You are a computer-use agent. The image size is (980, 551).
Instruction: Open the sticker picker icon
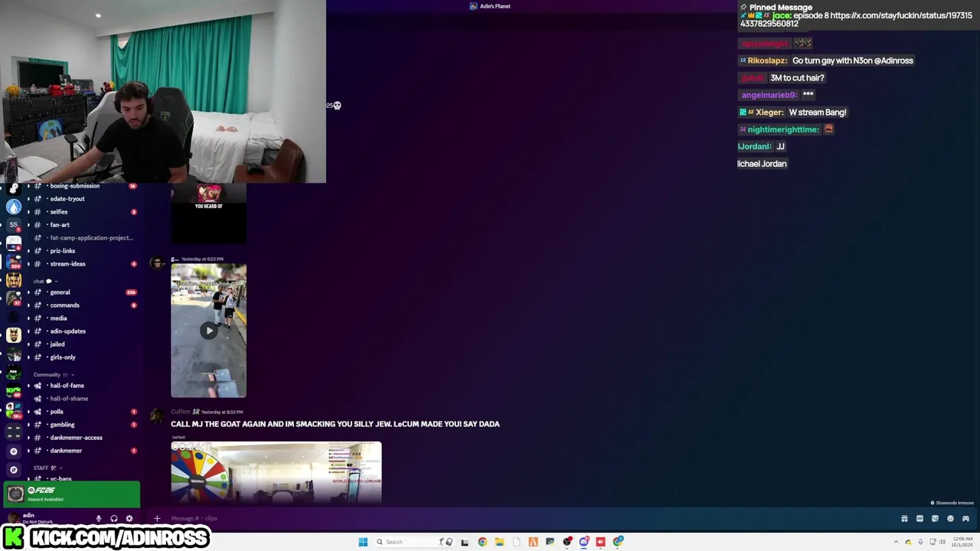point(935,519)
